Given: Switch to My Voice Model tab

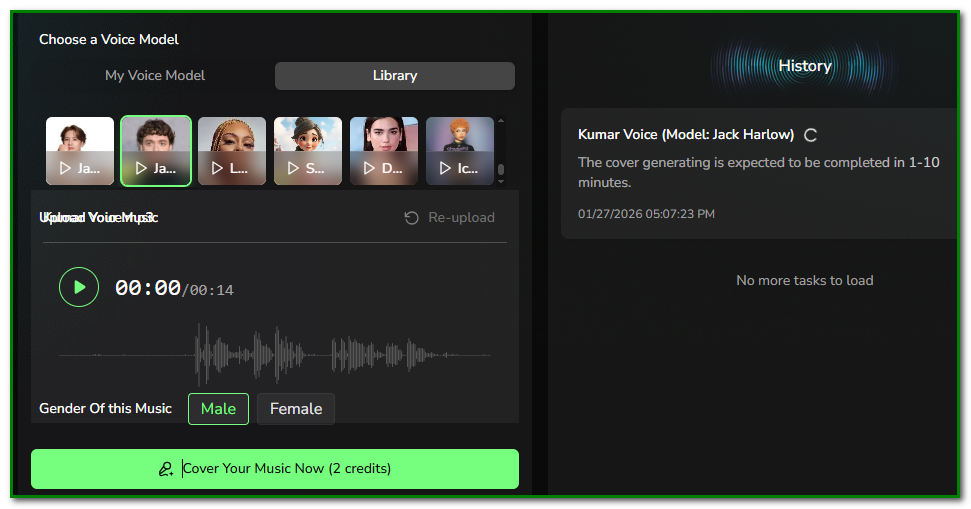Looking at the screenshot, I should click(155, 76).
